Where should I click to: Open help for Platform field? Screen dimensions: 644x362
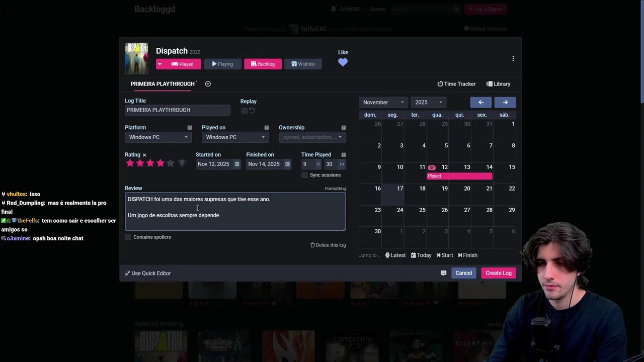click(x=190, y=128)
